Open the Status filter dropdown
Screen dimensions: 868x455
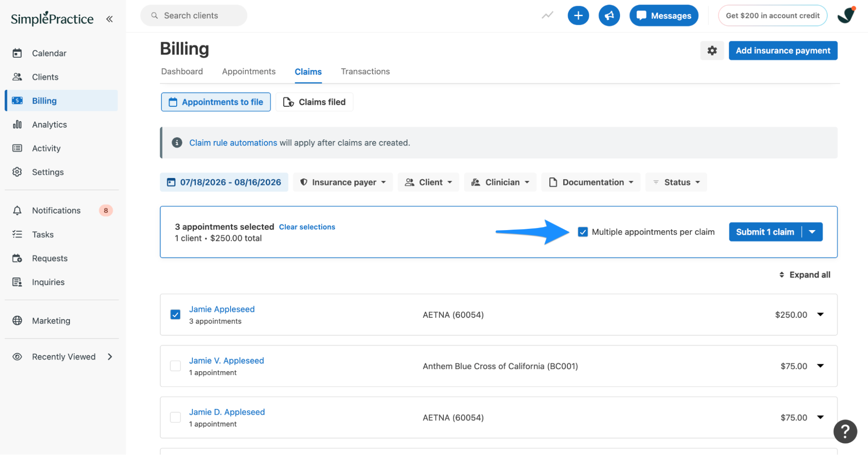[x=676, y=182]
